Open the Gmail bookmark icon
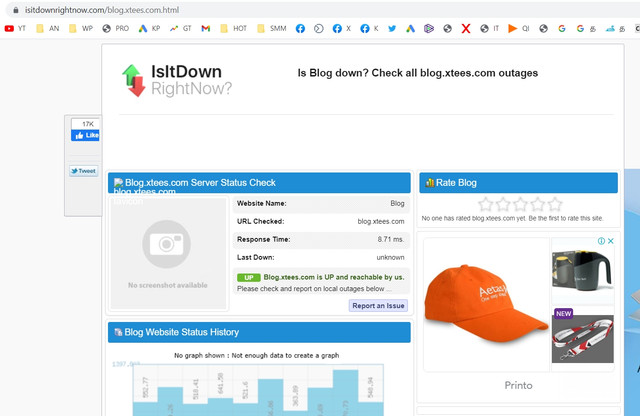The width and height of the screenshot is (640, 416). 206,29
